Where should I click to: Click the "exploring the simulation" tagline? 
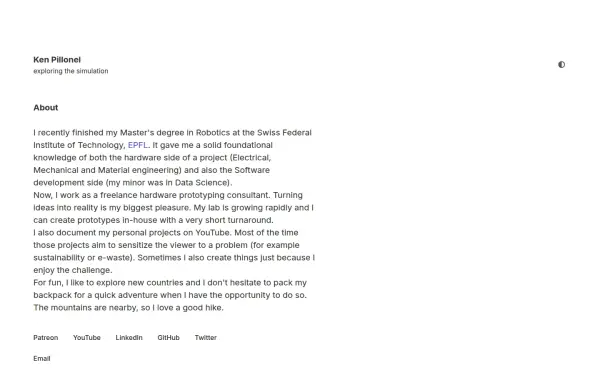point(71,71)
